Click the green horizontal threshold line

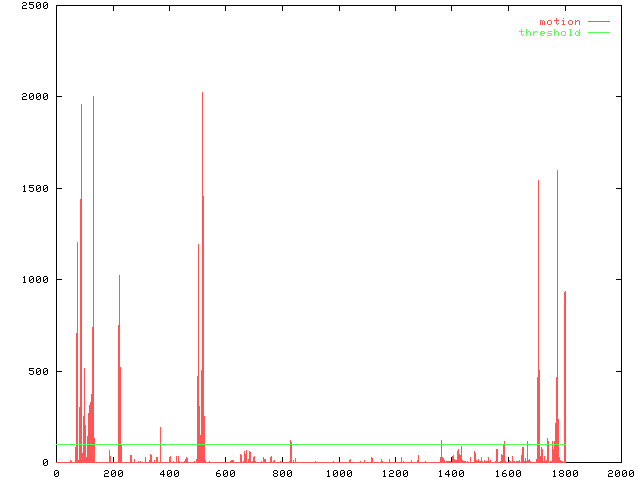point(300,444)
